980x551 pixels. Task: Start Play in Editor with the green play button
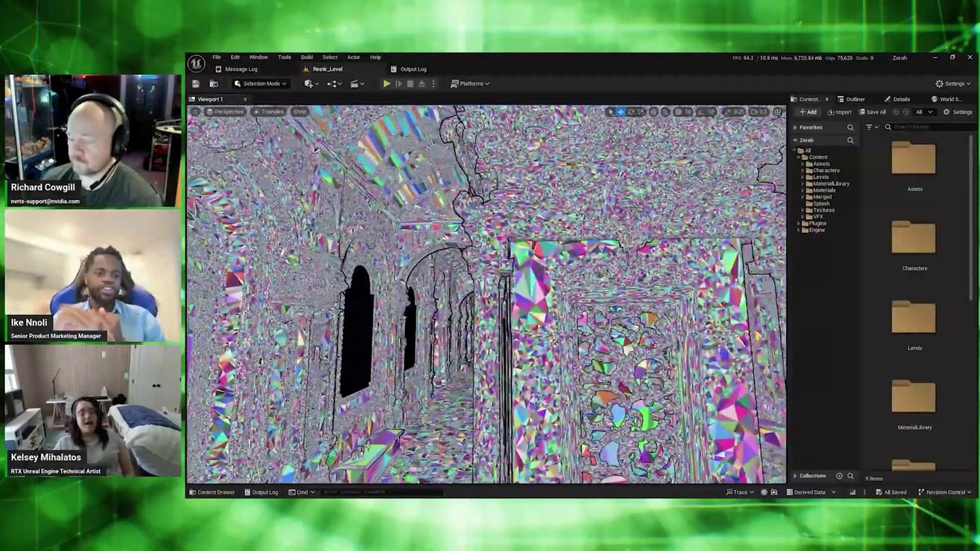[387, 84]
